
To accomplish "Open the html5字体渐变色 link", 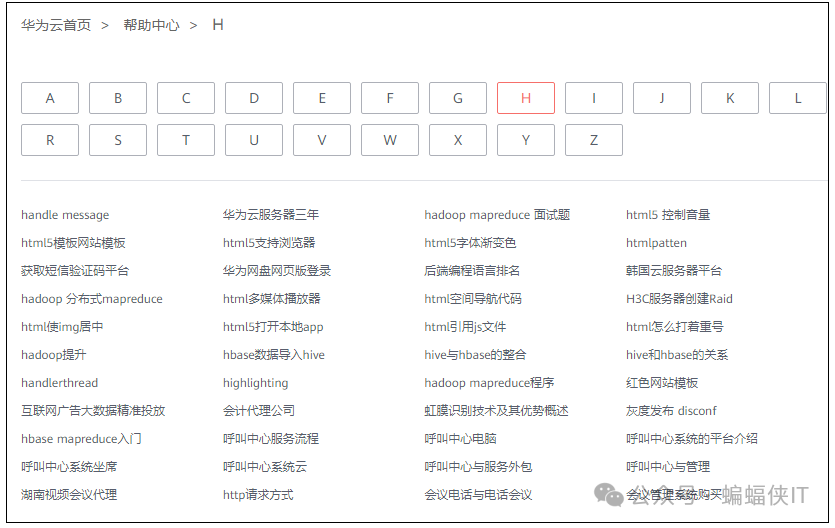I will 470,243.
